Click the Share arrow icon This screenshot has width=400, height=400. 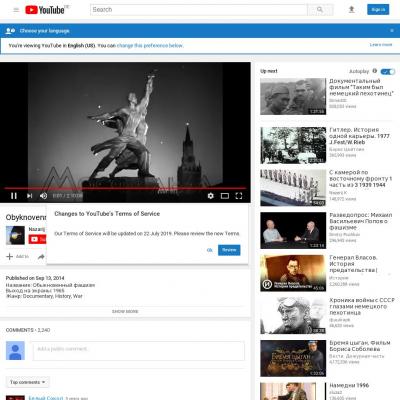41,256
